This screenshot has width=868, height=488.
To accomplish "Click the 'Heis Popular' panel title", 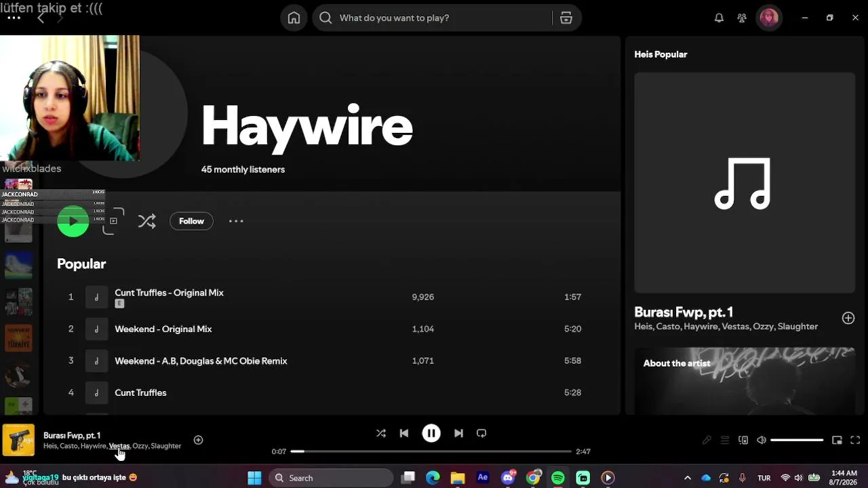I will click(x=660, y=54).
